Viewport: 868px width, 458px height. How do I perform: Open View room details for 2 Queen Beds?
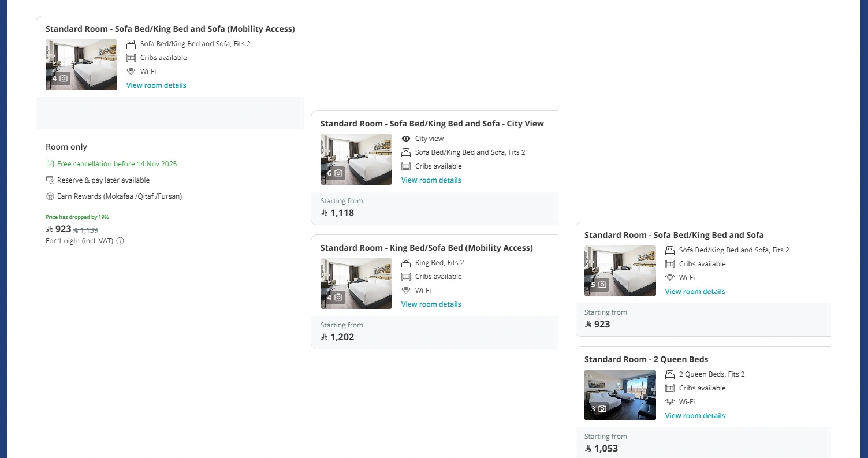pyautogui.click(x=695, y=416)
